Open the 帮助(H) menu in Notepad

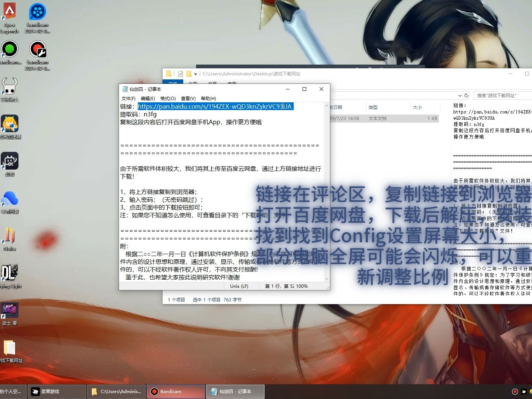coord(208,99)
